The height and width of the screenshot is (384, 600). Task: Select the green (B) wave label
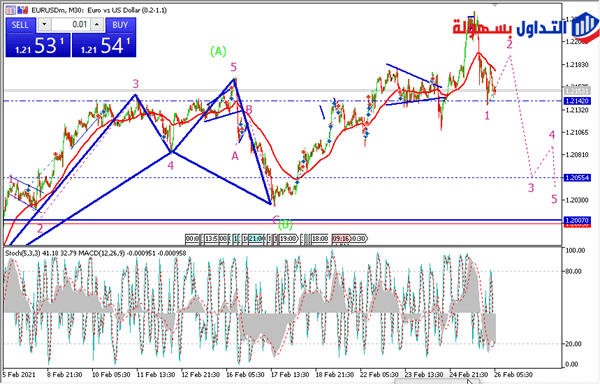click(x=285, y=225)
